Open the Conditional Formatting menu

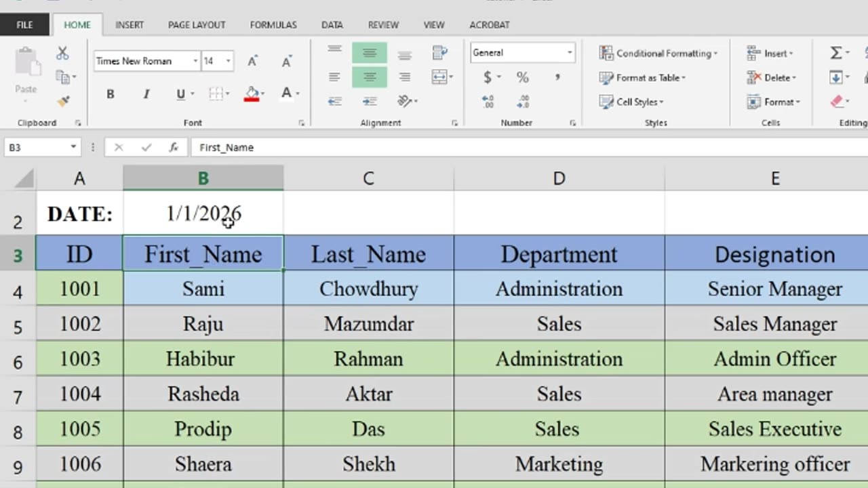pos(658,53)
